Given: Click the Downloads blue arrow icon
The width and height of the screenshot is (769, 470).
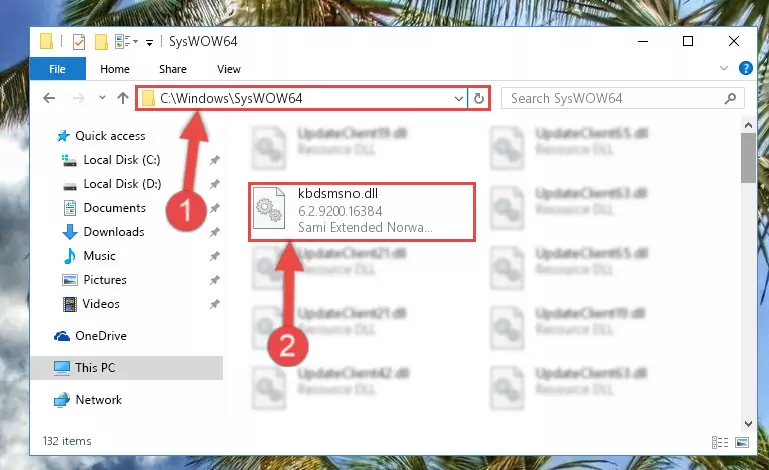Looking at the screenshot, I should tap(70, 232).
